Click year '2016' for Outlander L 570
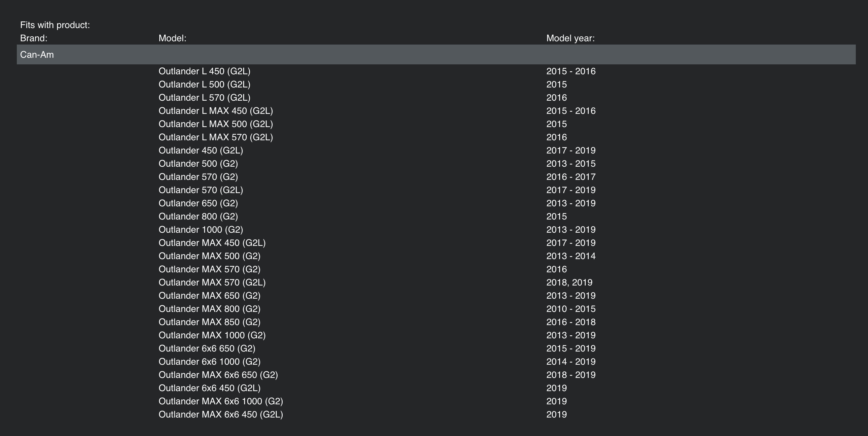This screenshot has width=868, height=436. click(557, 97)
